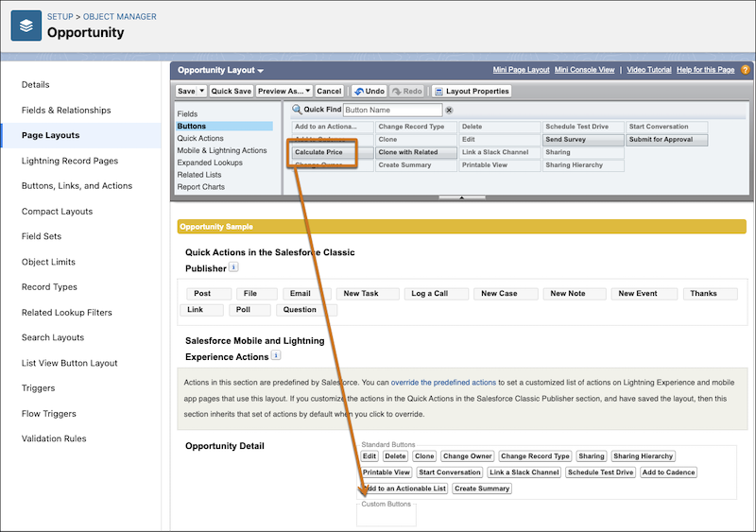The width and height of the screenshot is (756, 532).
Task: Select the Log a Call publisher action
Action: (436, 294)
